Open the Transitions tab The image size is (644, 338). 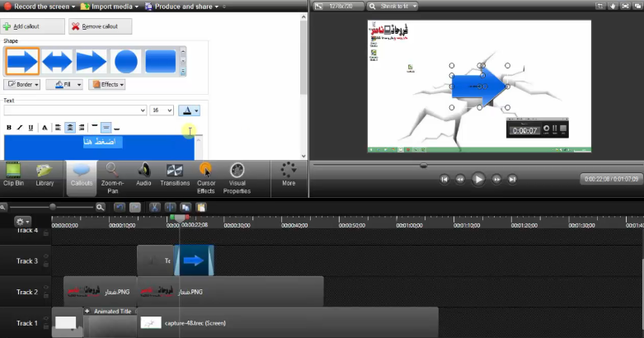pos(175,176)
